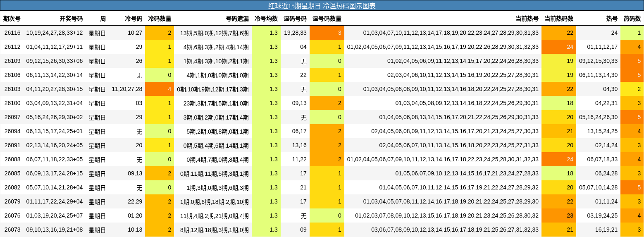
Task: Click draw numbers 02,13,14,16,20,24+05
Action: [x=55, y=145]
